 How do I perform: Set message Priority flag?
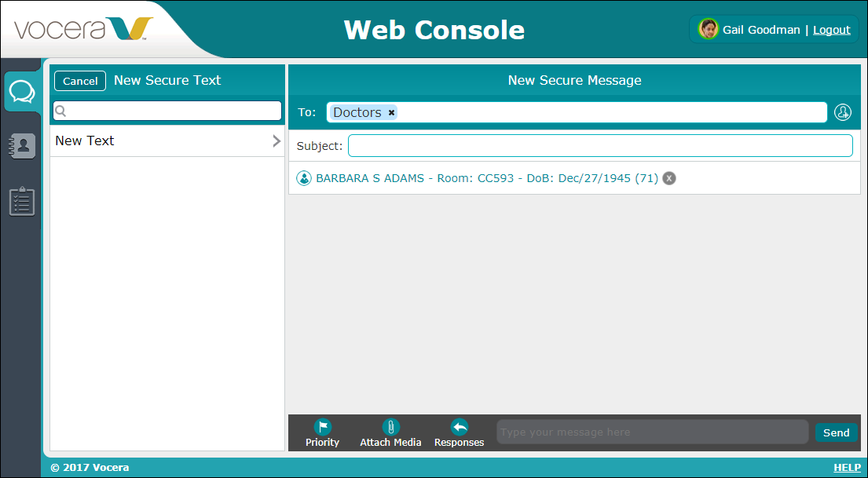(322, 433)
